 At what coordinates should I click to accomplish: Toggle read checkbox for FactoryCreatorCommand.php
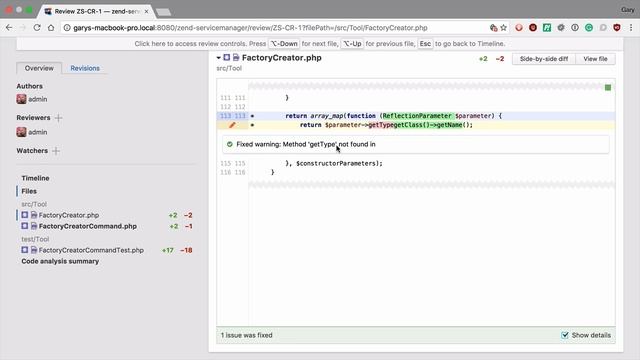click(x=25, y=226)
